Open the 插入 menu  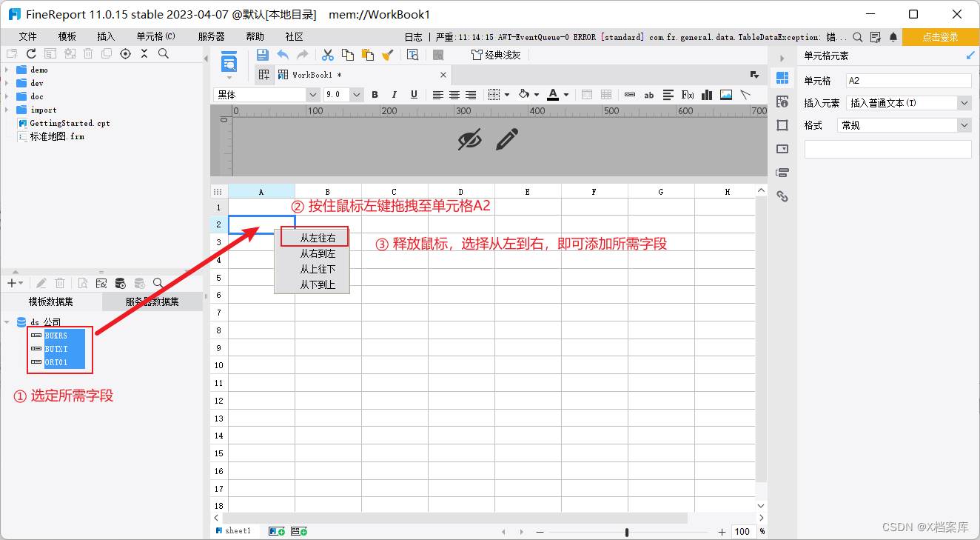pos(106,36)
